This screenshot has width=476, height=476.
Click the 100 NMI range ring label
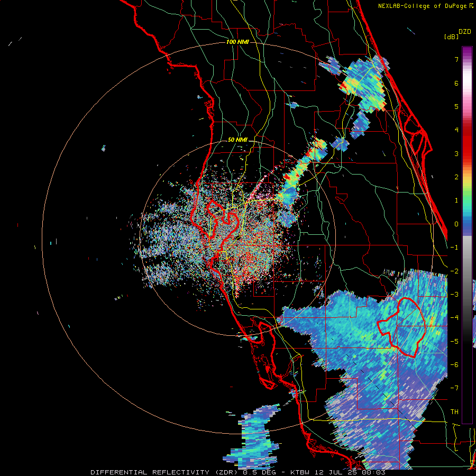[x=237, y=42]
